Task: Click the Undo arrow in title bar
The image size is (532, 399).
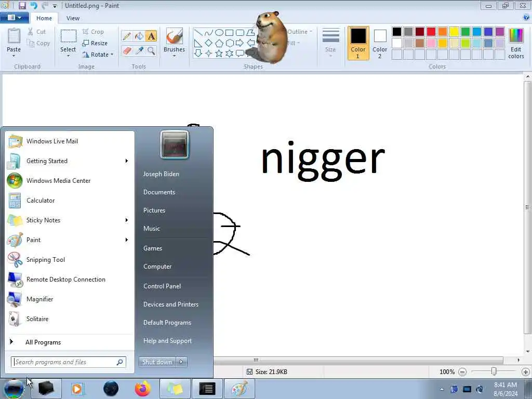Action: click(34, 5)
